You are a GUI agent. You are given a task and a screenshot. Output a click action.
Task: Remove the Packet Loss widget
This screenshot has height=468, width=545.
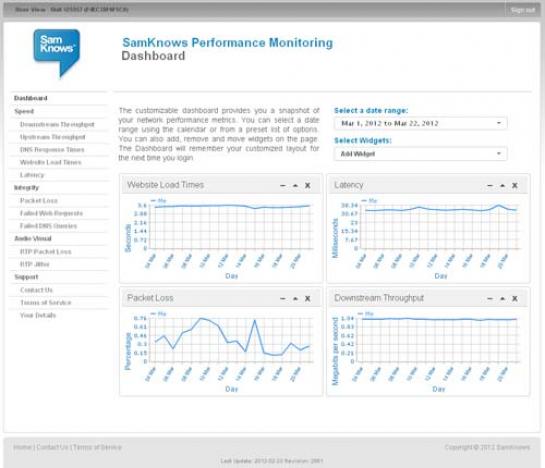pyautogui.click(x=308, y=299)
